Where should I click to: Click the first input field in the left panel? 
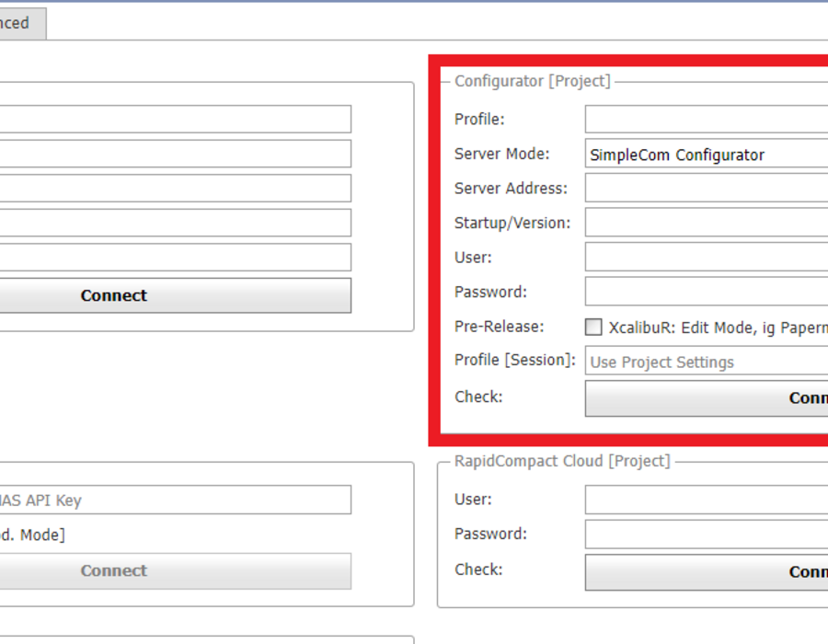point(176,120)
